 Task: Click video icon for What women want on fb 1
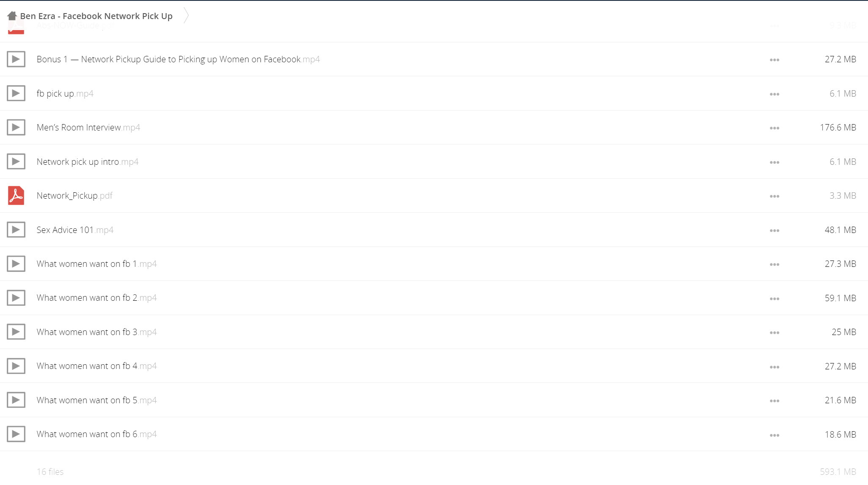16,263
